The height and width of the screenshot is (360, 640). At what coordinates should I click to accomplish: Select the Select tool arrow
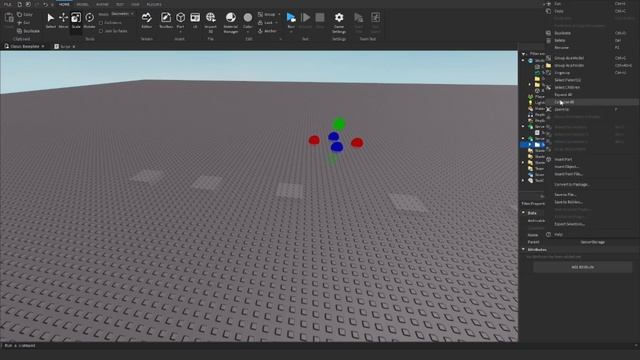[x=51, y=20]
